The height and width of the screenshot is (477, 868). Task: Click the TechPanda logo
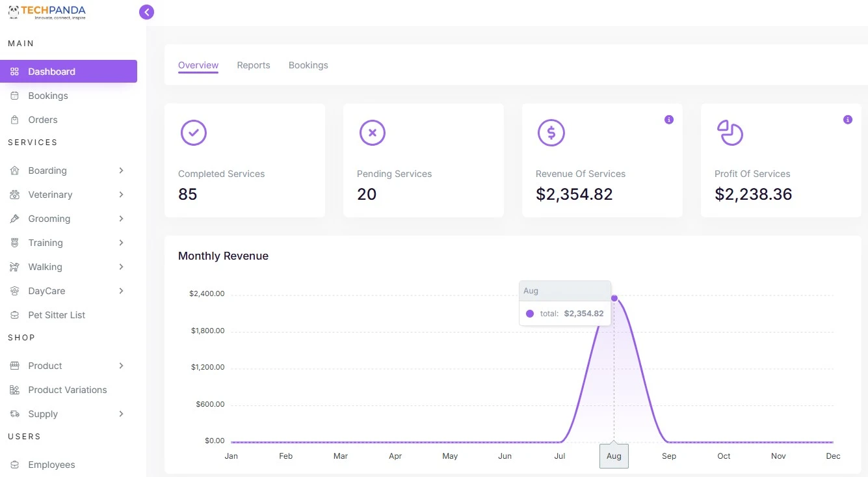click(x=47, y=12)
